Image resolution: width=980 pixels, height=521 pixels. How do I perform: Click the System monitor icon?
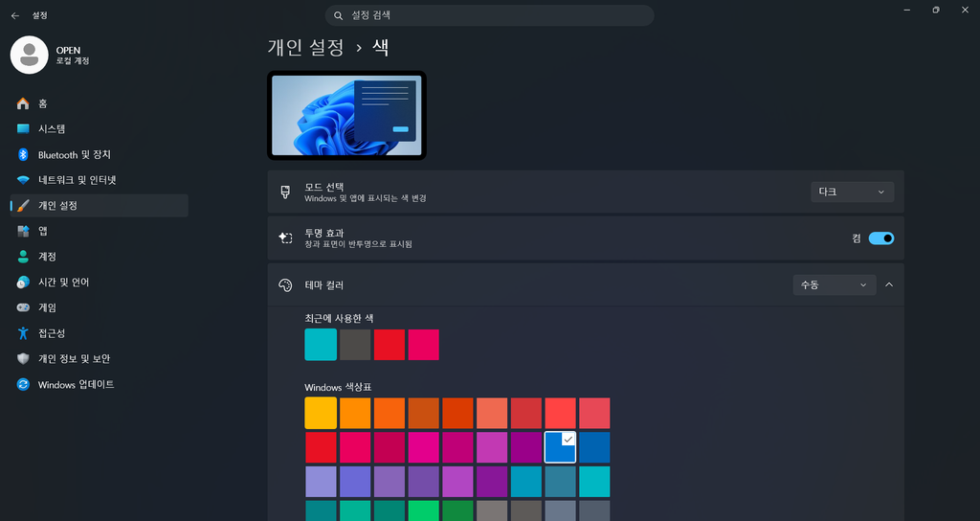pos(23,129)
